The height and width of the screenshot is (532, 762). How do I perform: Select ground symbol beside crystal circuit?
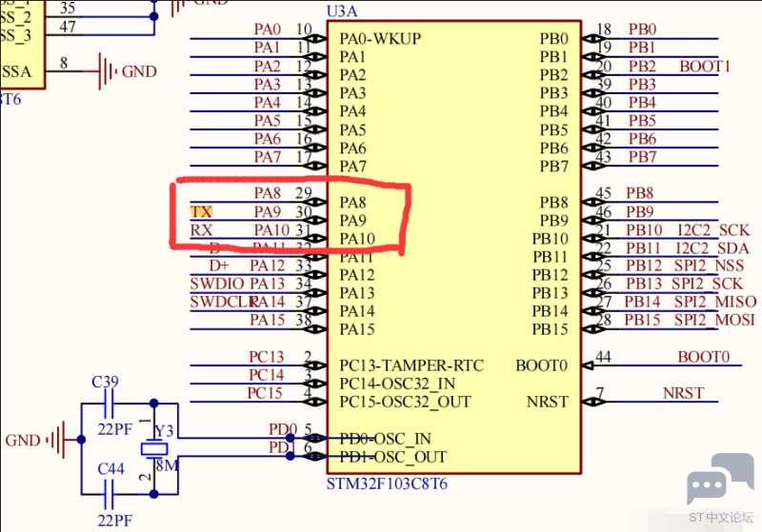pyautogui.click(x=55, y=440)
